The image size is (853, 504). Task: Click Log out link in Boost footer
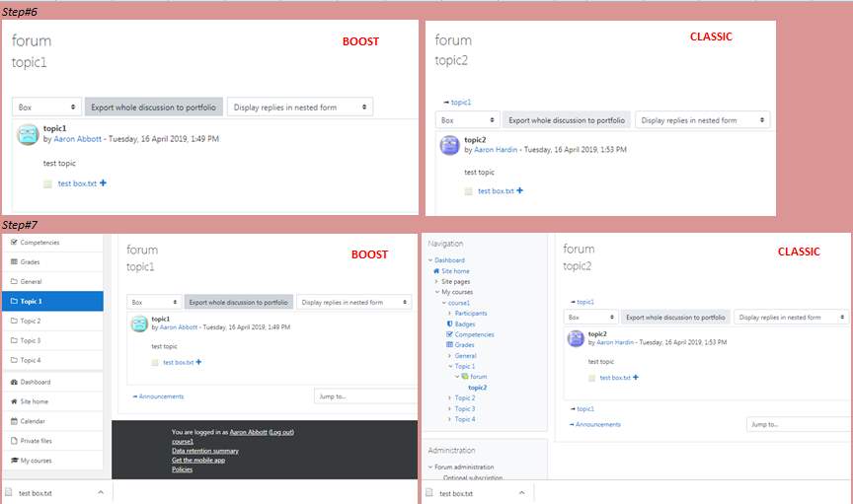click(x=281, y=432)
